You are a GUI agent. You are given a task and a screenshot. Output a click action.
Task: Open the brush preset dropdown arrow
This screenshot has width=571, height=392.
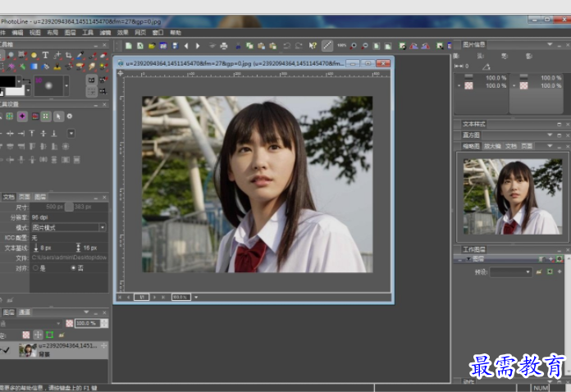[66, 86]
